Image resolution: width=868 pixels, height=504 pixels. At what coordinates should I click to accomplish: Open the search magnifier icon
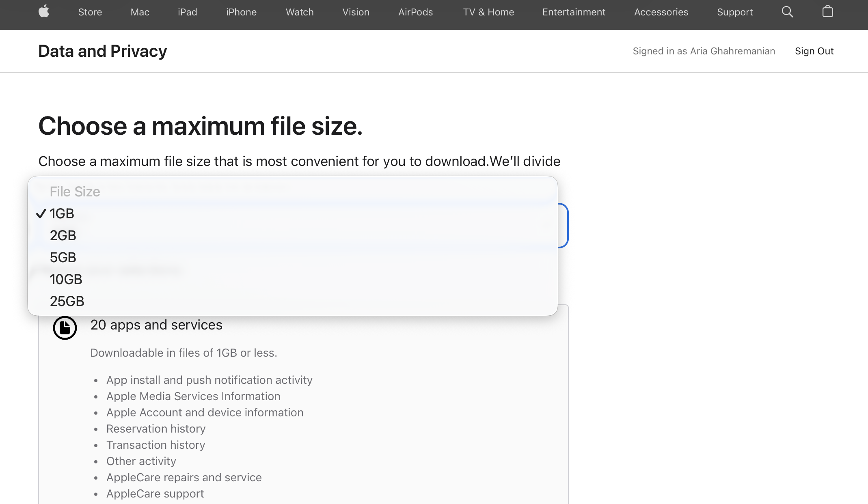[787, 12]
